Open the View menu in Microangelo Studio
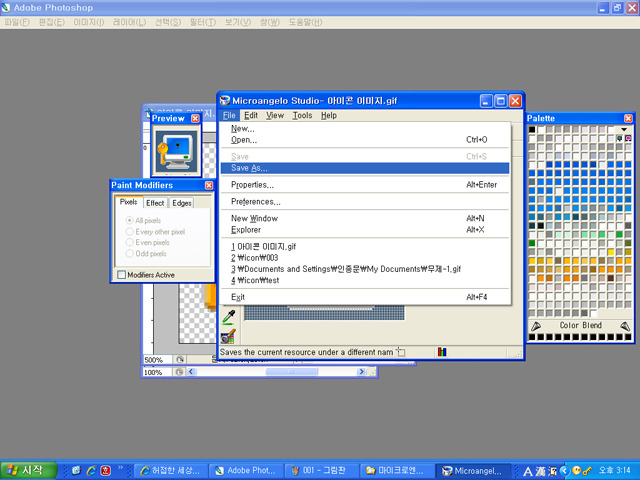 click(275, 116)
